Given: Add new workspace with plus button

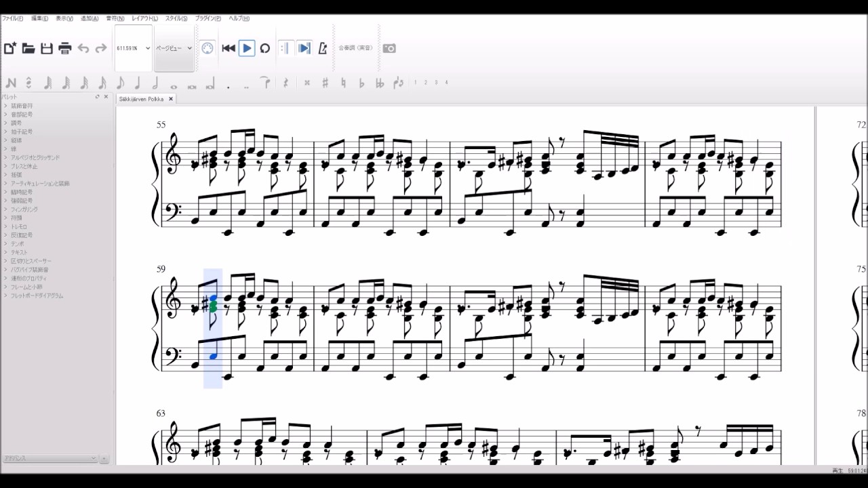Looking at the screenshot, I should click(104, 458).
